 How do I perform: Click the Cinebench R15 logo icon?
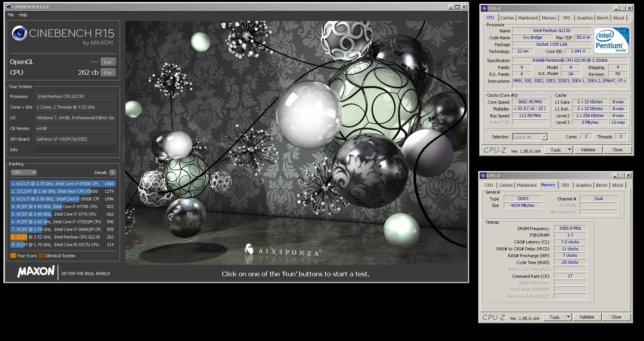point(19,34)
